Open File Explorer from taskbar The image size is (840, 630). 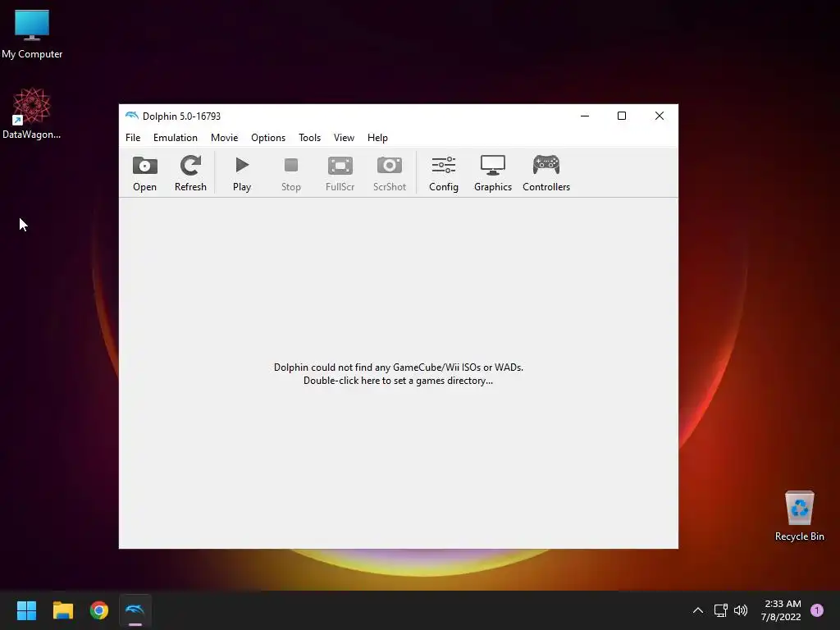point(62,610)
